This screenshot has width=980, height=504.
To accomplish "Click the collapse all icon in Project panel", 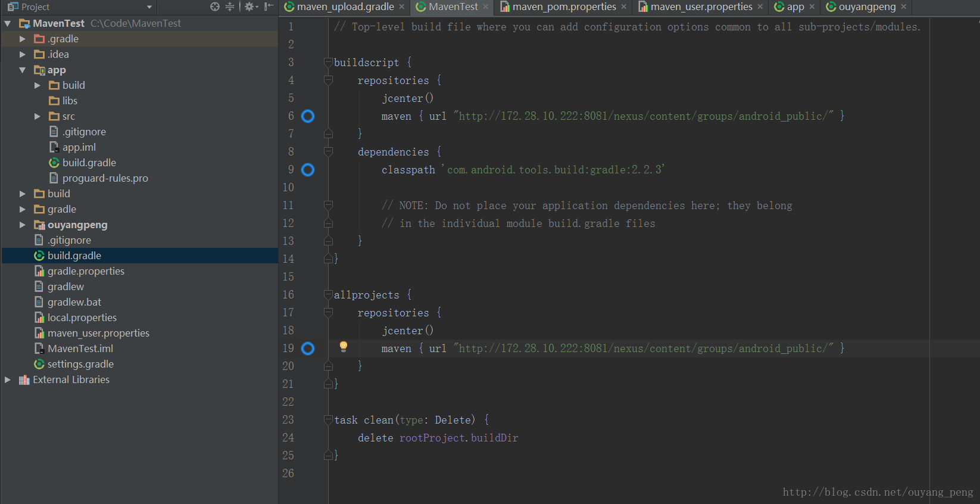I will (x=230, y=7).
